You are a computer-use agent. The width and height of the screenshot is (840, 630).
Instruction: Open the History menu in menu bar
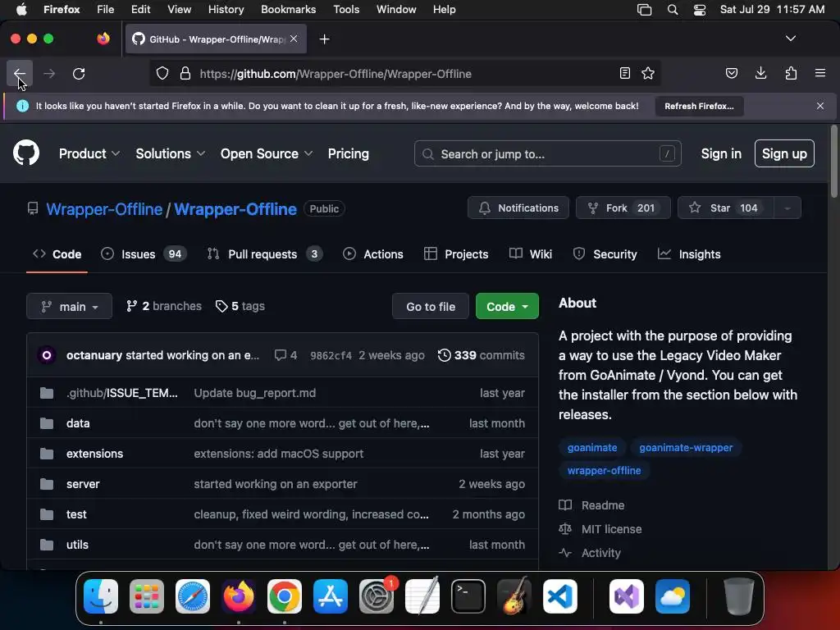click(226, 10)
